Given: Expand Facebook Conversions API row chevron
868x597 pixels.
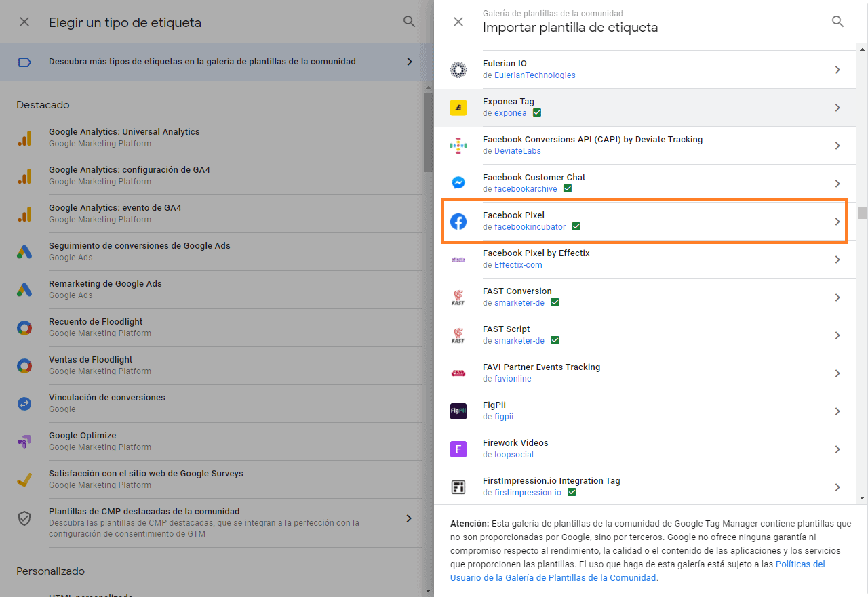Looking at the screenshot, I should [837, 146].
